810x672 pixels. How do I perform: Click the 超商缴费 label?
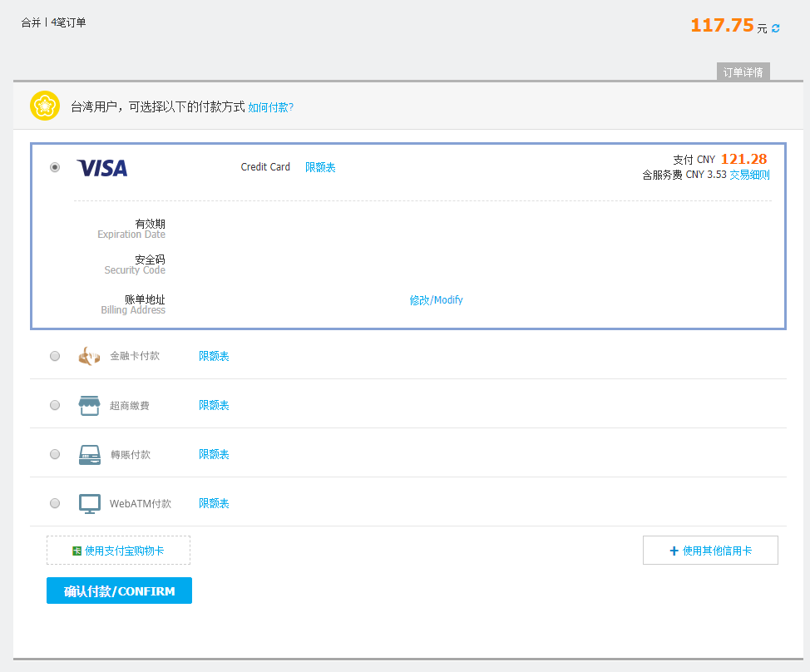click(x=130, y=406)
